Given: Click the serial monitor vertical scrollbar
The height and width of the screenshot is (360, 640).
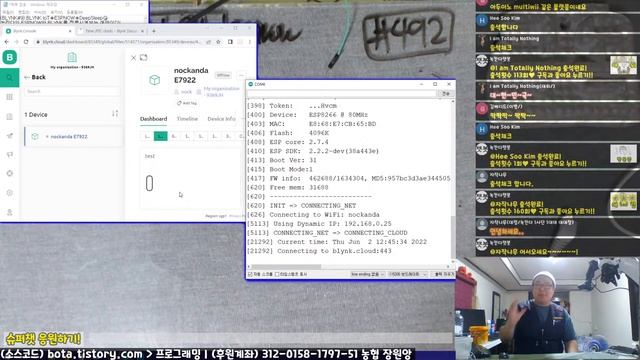Looking at the screenshot, I should [453, 237].
